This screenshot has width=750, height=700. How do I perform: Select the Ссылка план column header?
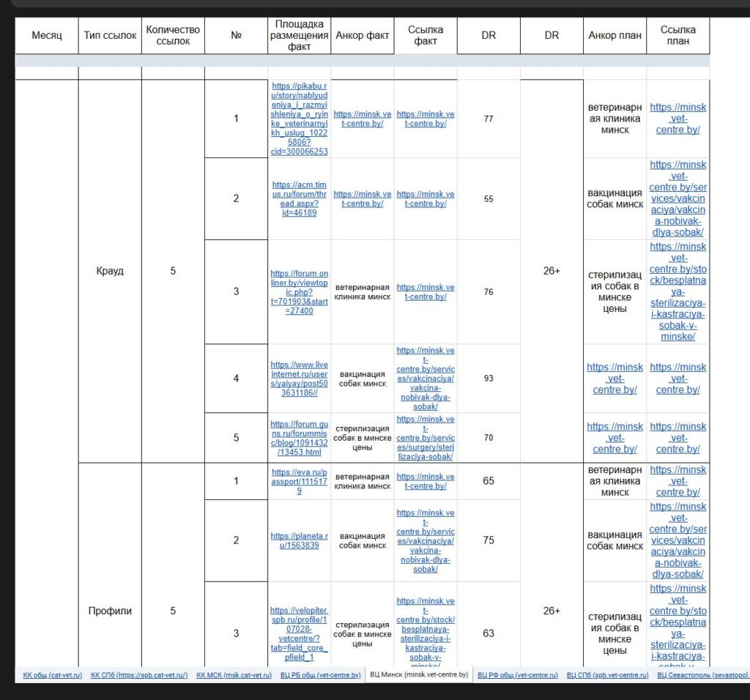(x=678, y=35)
